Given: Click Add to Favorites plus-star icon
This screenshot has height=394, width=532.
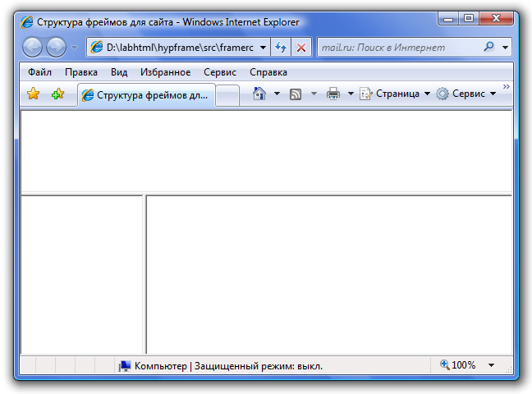Looking at the screenshot, I should [x=58, y=94].
